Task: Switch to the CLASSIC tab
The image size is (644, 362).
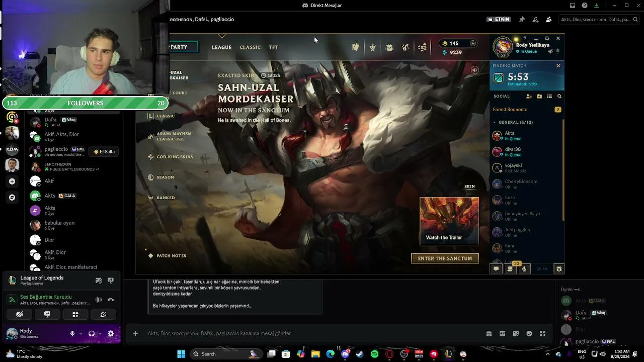Action: (250, 47)
